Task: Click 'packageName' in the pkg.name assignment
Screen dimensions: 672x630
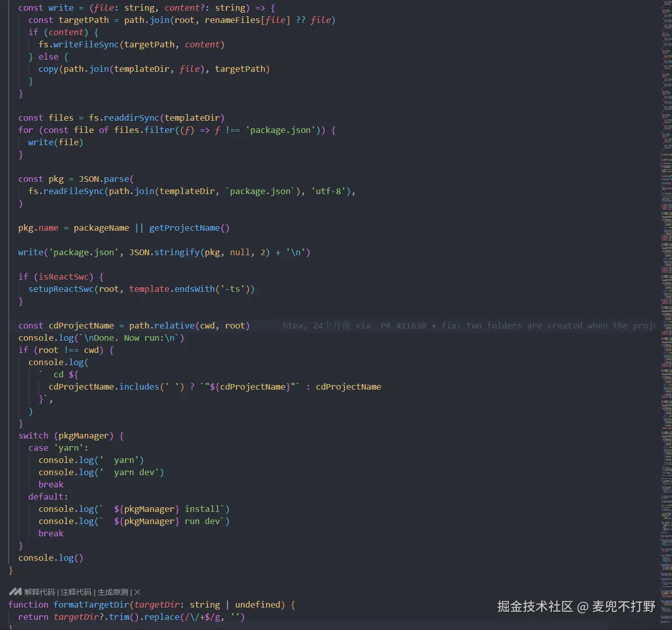Action: coord(101,228)
